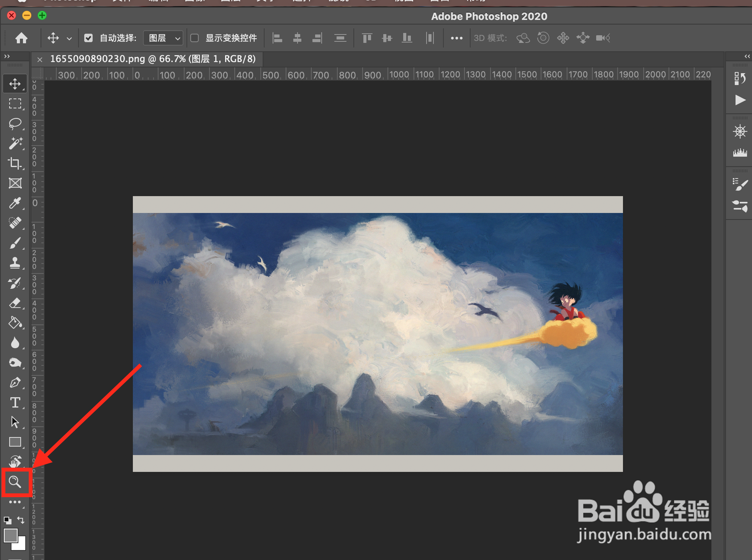Choose the 3D orbit camera mode
752x560 pixels.
pyautogui.click(x=523, y=38)
